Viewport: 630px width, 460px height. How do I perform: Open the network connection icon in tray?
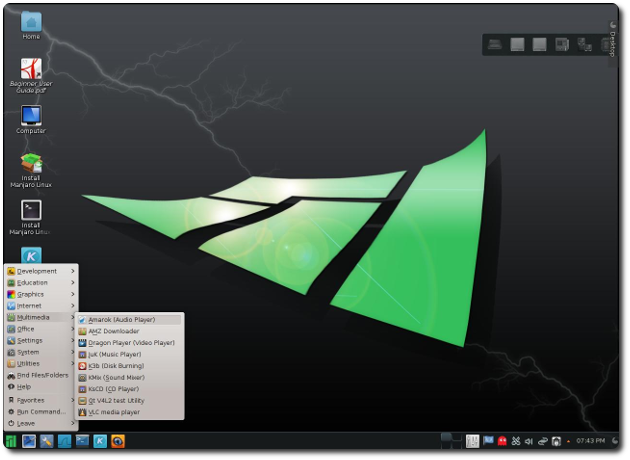point(542,441)
